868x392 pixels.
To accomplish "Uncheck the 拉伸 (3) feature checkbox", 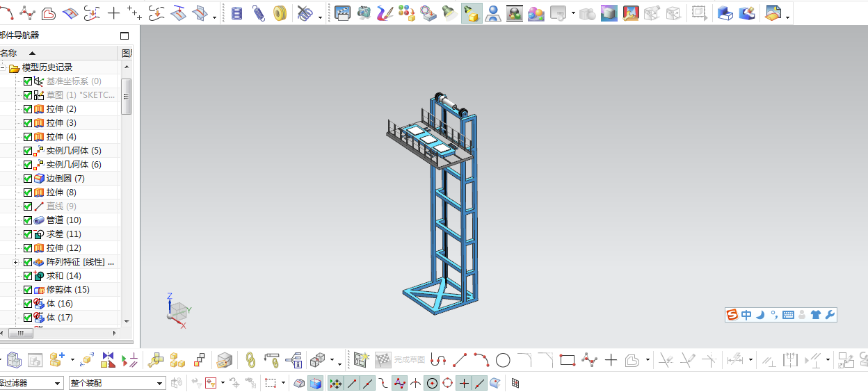I will (28, 123).
